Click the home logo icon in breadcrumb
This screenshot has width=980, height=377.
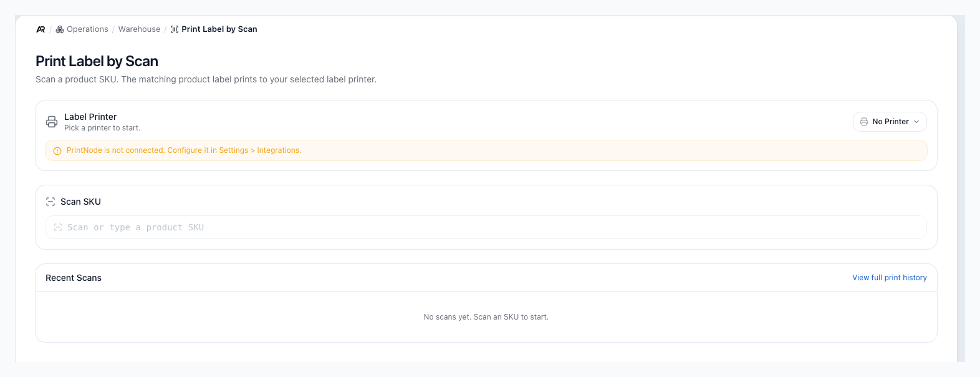pos(41,29)
